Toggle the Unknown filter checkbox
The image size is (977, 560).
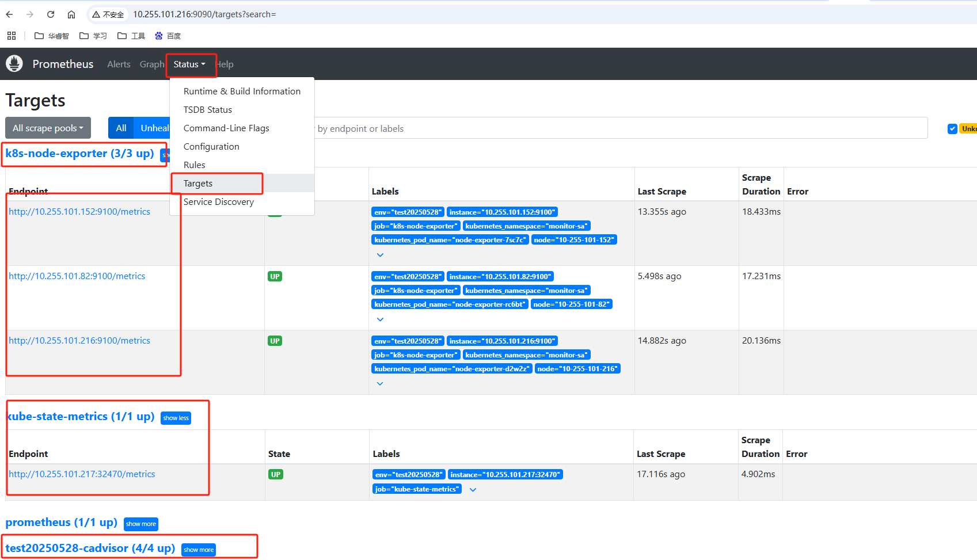tap(952, 129)
